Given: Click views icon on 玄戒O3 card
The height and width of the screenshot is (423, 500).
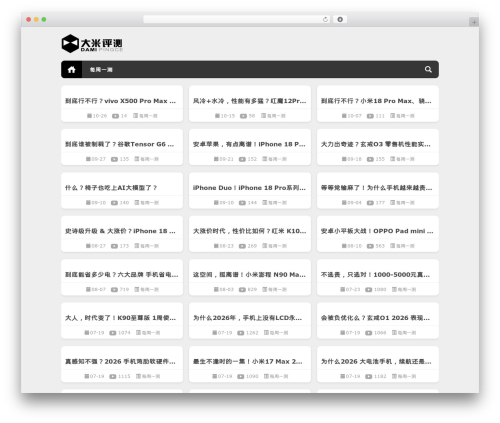Looking at the screenshot, I should point(370,159).
